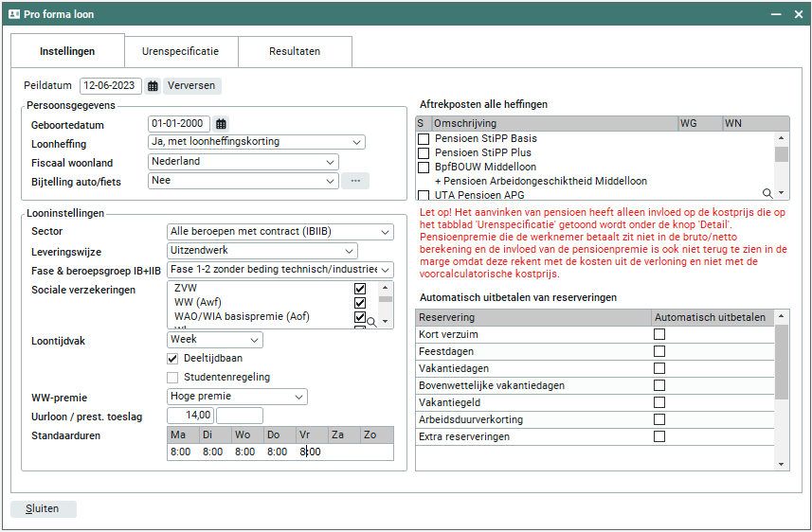Click search magnifier in Sociale verzekeringen list
812x532 pixels.
click(x=371, y=323)
